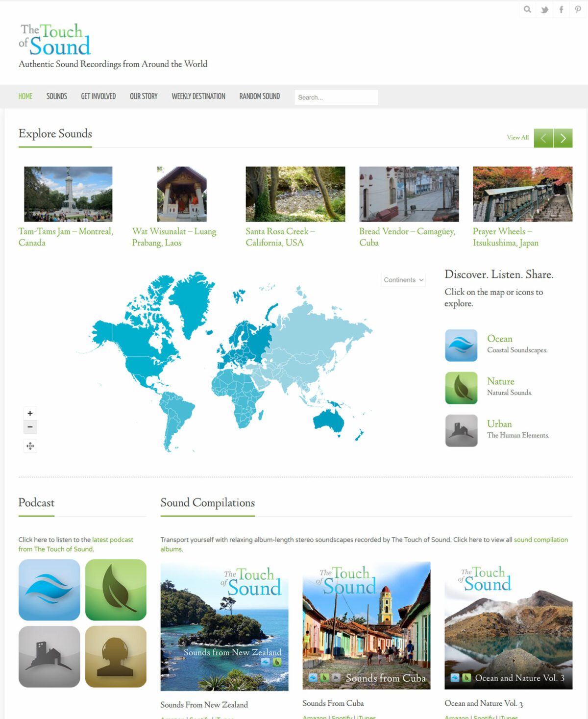Open Santa Rosa Creek – California link
Screen dimensions: 588x719
point(280,237)
